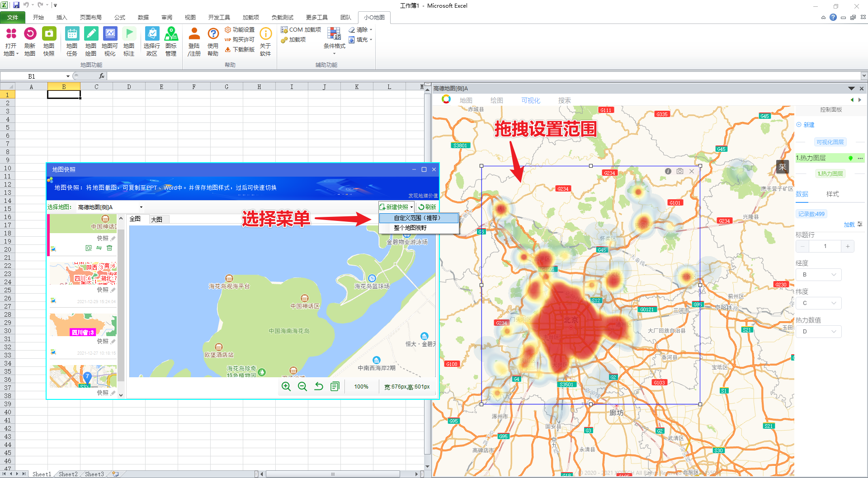Increase 标题行 (title row) with plus stepper

(848, 246)
